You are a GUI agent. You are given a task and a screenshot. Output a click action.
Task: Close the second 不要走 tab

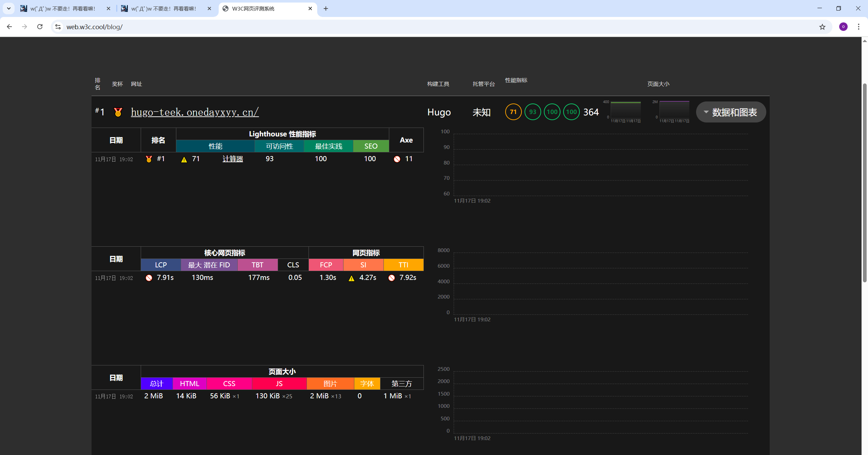click(x=209, y=8)
